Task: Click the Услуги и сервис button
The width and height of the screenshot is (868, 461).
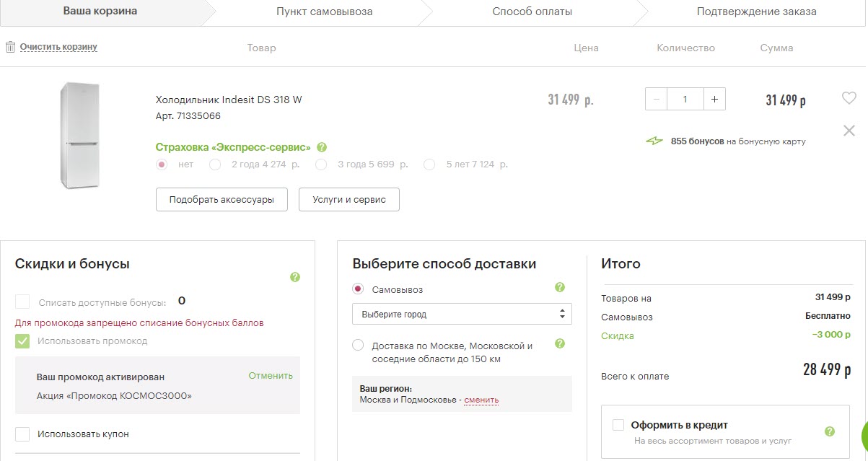Action: click(x=349, y=199)
